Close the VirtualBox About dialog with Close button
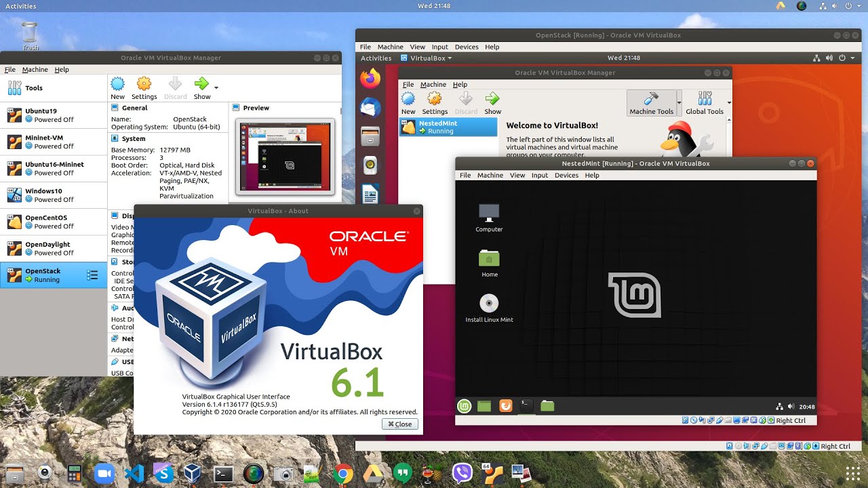The width and height of the screenshot is (868, 488). point(400,424)
